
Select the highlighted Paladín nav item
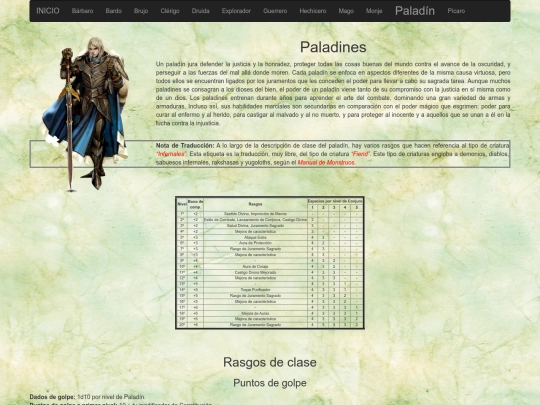(415, 11)
